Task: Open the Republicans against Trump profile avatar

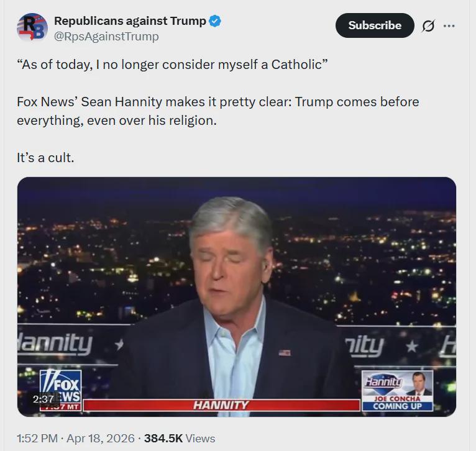Action: (x=32, y=27)
